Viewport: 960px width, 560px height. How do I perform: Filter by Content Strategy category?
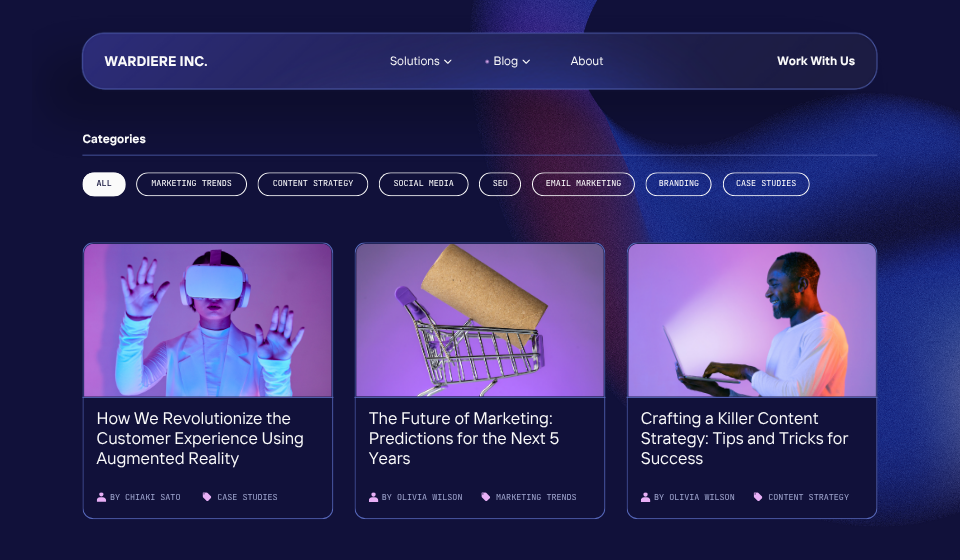313,184
